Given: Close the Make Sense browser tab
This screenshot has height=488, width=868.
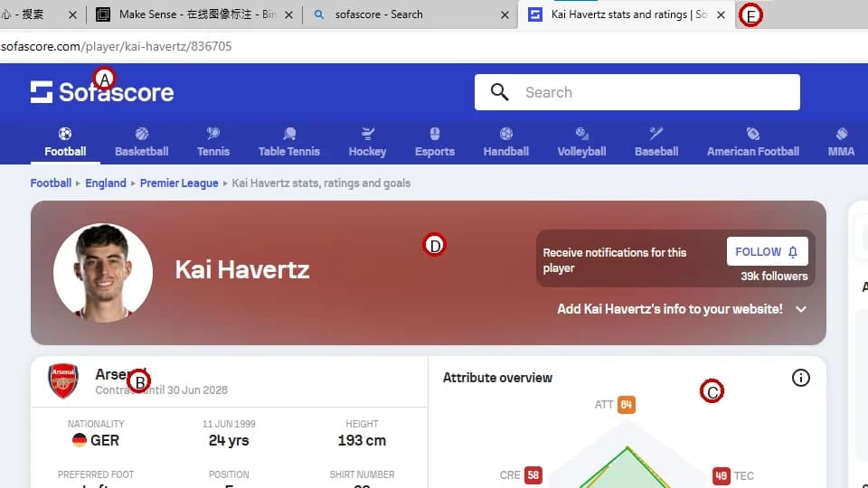Looking at the screenshot, I should coord(288,15).
